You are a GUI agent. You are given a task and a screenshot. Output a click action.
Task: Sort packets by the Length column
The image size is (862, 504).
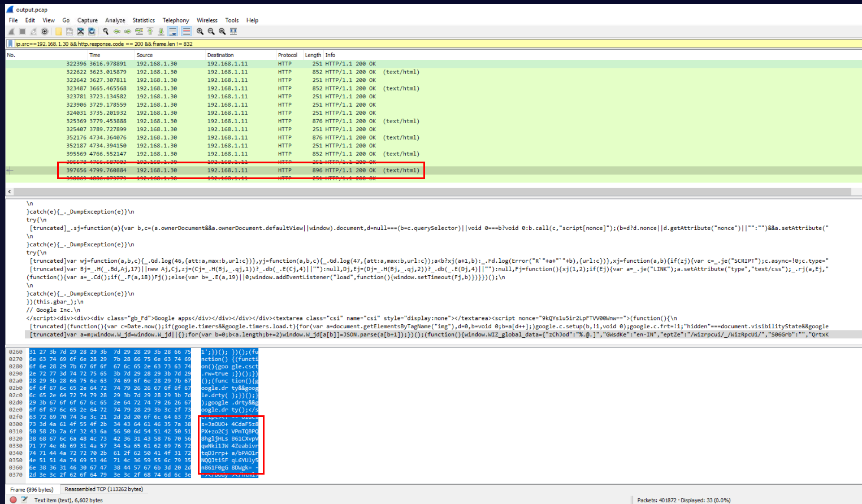[x=313, y=55]
